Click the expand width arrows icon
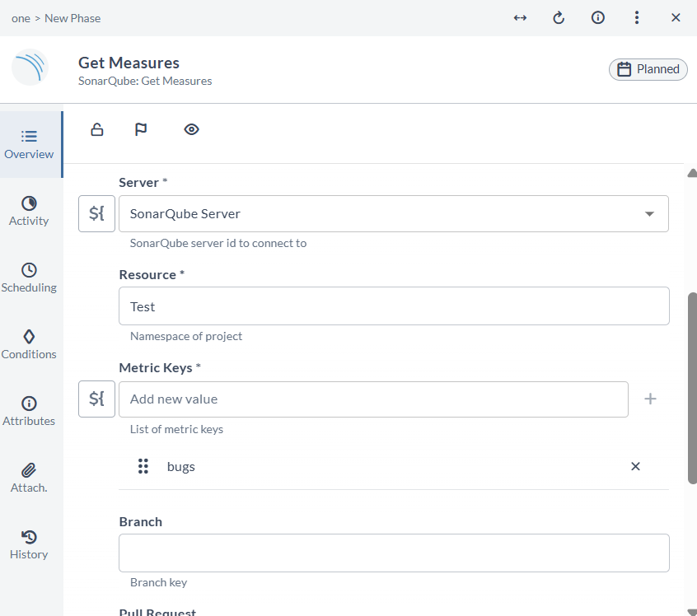This screenshot has width=697, height=616. pyautogui.click(x=520, y=18)
